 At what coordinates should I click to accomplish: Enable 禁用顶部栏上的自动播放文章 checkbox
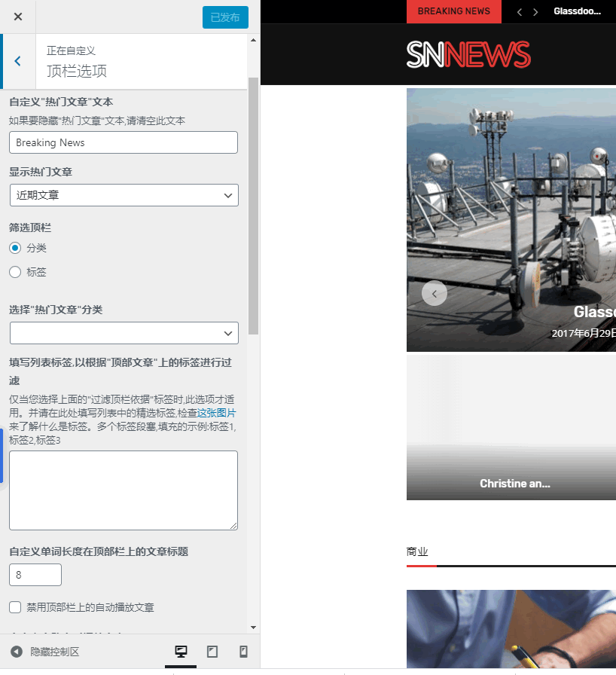[x=15, y=607]
